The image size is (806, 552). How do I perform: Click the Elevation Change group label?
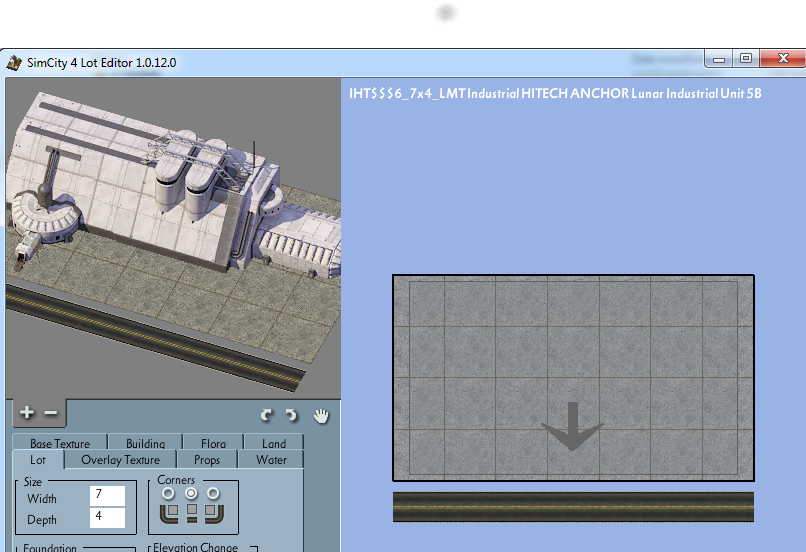click(195, 547)
